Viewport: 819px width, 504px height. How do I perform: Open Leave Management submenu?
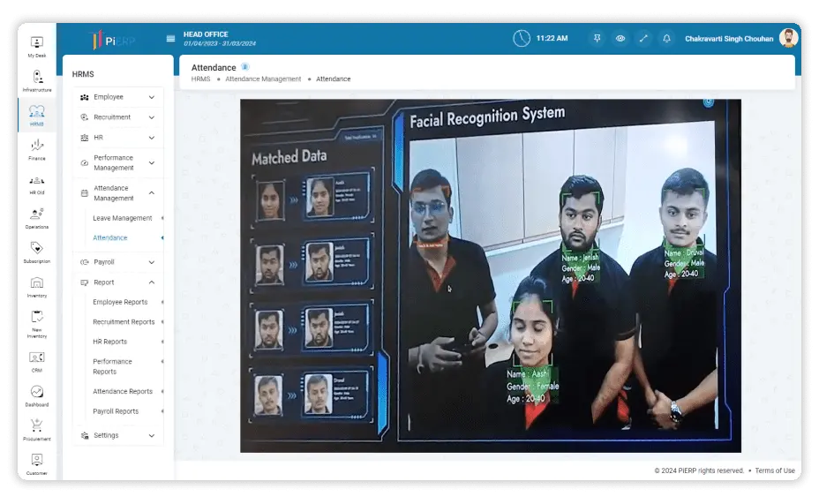pos(122,218)
